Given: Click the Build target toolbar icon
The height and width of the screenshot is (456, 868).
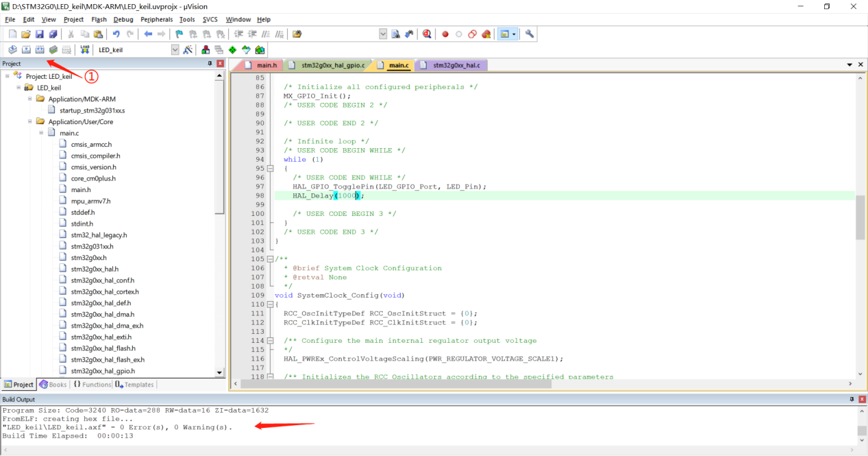Looking at the screenshot, I should pyautogui.click(x=26, y=50).
